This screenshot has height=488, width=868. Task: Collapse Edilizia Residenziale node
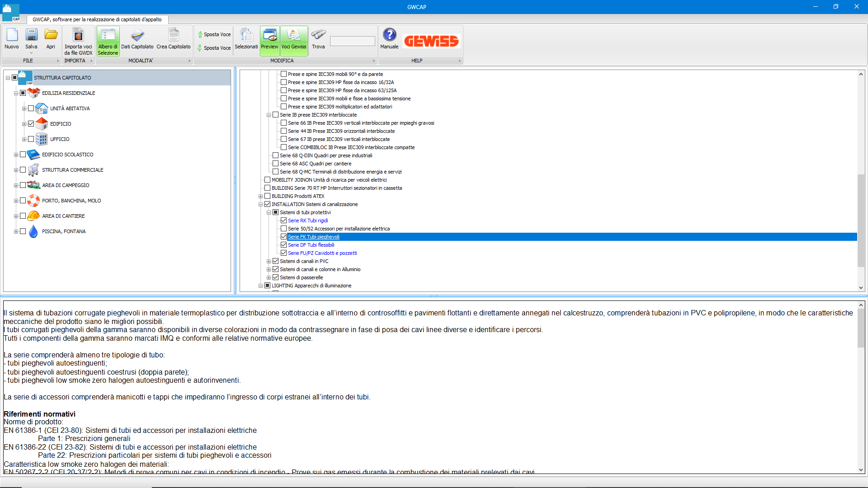click(x=16, y=93)
